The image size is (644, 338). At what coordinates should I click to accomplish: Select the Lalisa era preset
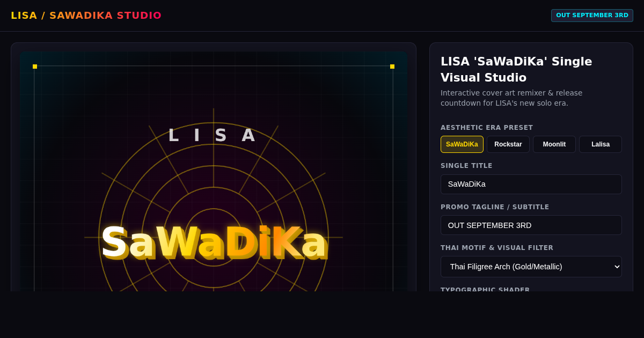coord(601,144)
